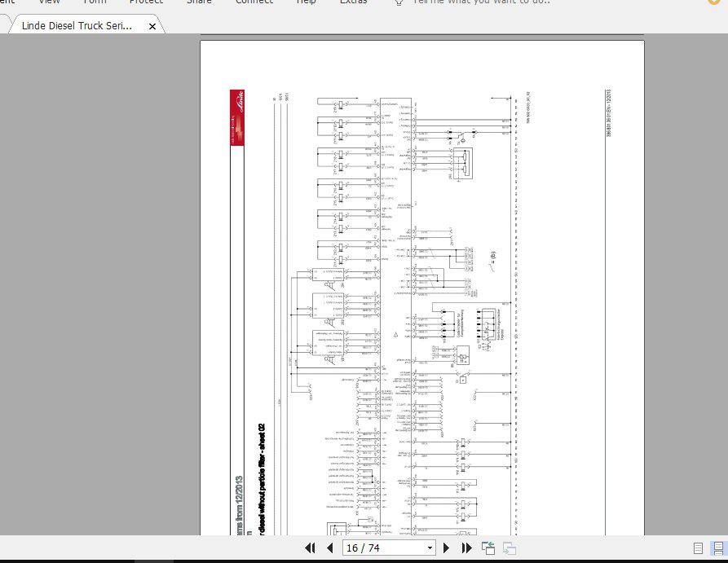Open the Protect menu
This screenshot has height=563, width=728.
[146, 2]
